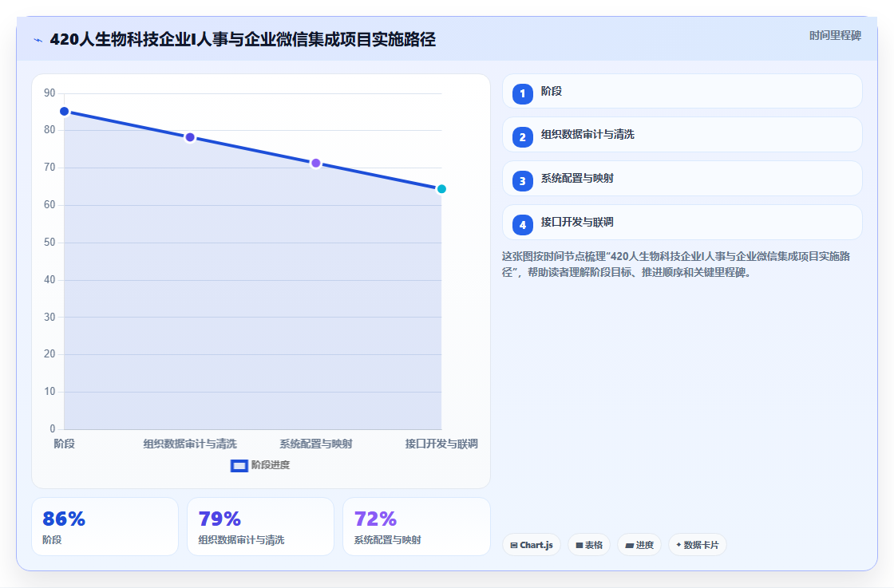Click the x-axis label 系统配置与映射
Viewport: 894px width, 588px height.
pos(316,444)
